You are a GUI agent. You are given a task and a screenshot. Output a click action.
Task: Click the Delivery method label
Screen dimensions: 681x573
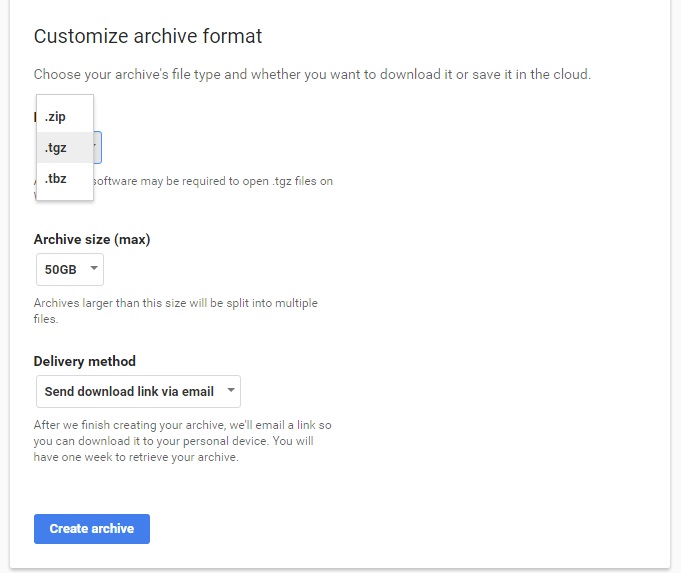tap(85, 361)
